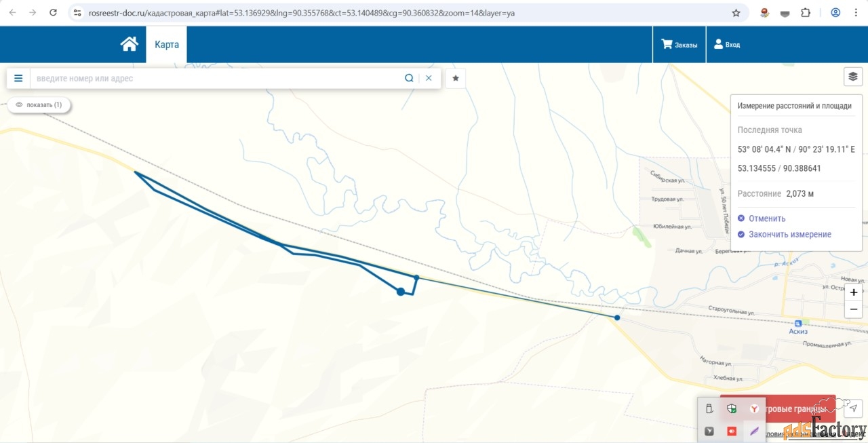Click the address search input field
The width and height of the screenshot is (868, 443).
[x=217, y=78]
